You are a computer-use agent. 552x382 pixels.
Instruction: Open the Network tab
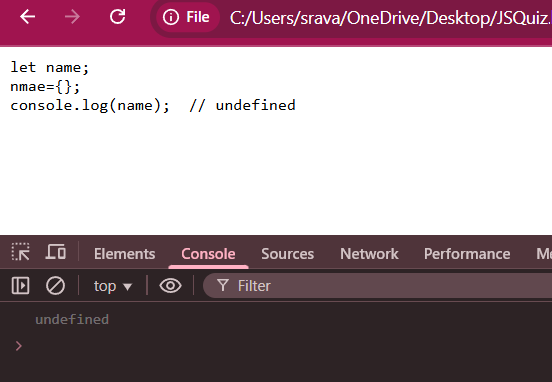[x=369, y=254]
